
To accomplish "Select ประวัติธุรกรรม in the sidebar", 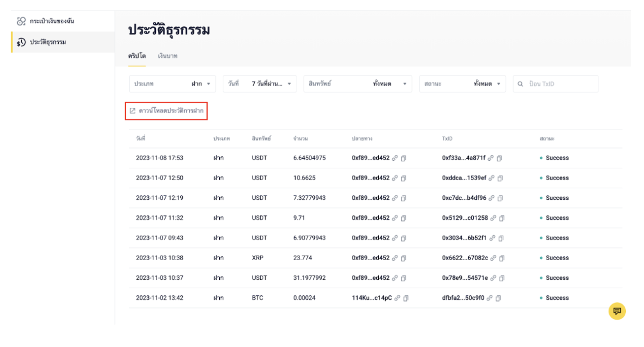I will 48,42.
